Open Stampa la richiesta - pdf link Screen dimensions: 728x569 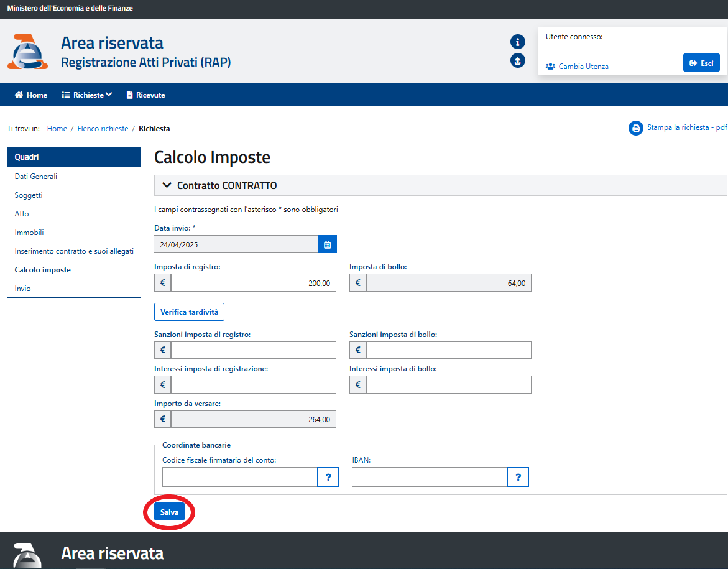[687, 127]
